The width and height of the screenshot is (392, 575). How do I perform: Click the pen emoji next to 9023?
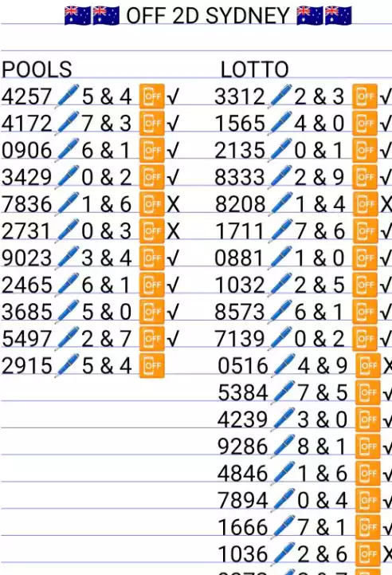pos(68,258)
